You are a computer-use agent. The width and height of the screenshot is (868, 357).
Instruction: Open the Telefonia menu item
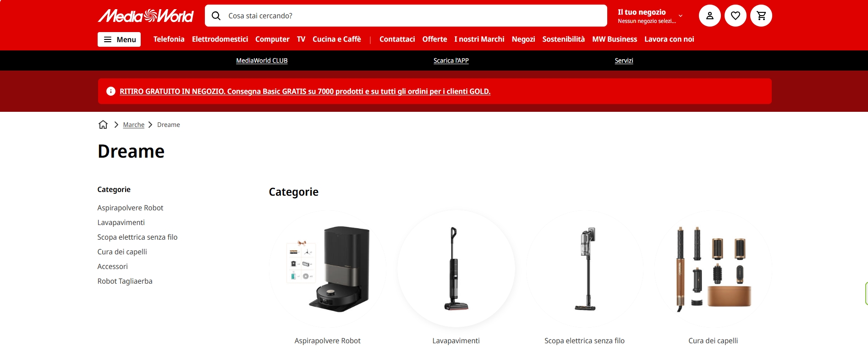(169, 39)
